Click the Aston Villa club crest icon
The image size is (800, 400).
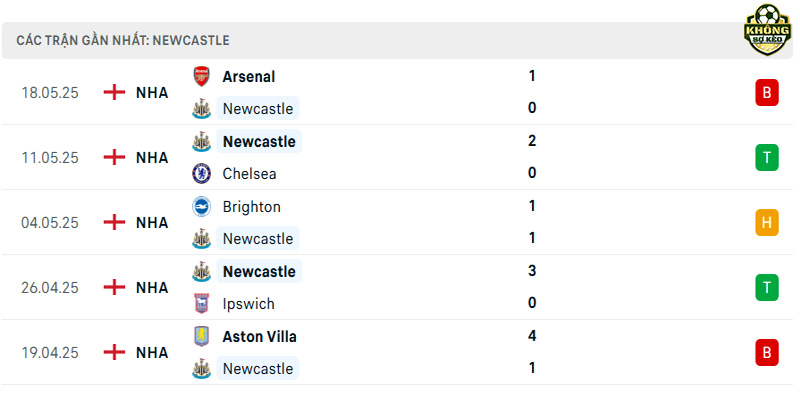202,337
